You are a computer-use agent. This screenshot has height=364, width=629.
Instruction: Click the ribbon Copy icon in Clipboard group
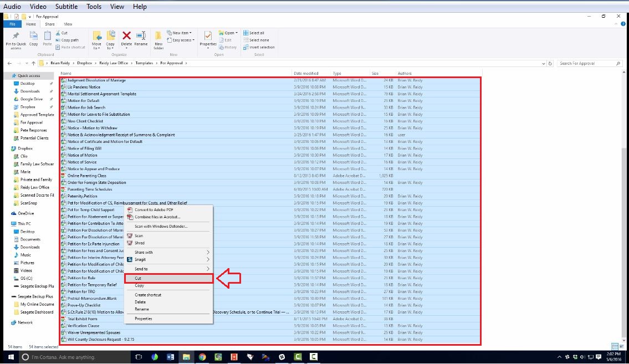[x=34, y=35]
